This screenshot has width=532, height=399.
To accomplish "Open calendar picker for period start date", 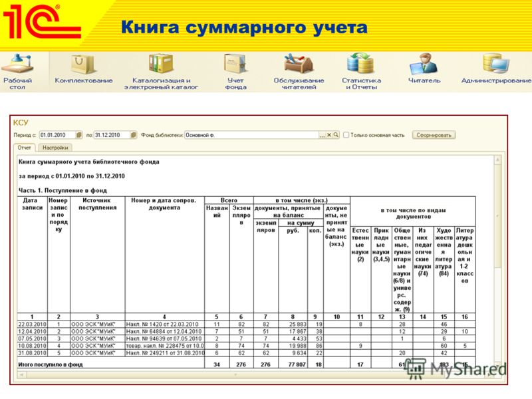I will 78,135.
